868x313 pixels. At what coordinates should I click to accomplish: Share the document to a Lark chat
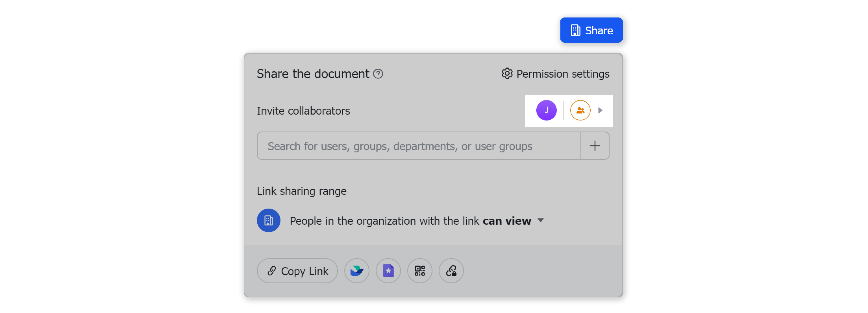tap(357, 271)
